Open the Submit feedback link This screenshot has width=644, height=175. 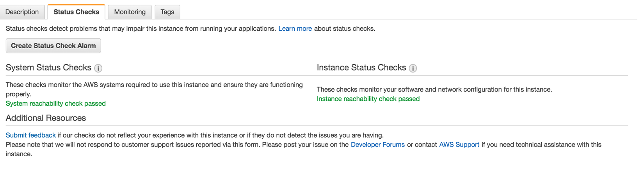pos(30,135)
